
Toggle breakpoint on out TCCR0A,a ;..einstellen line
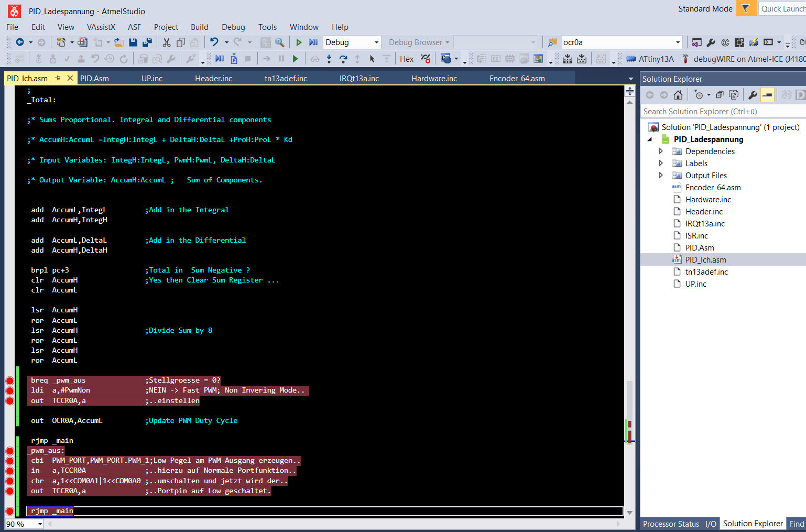pos(9,401)
